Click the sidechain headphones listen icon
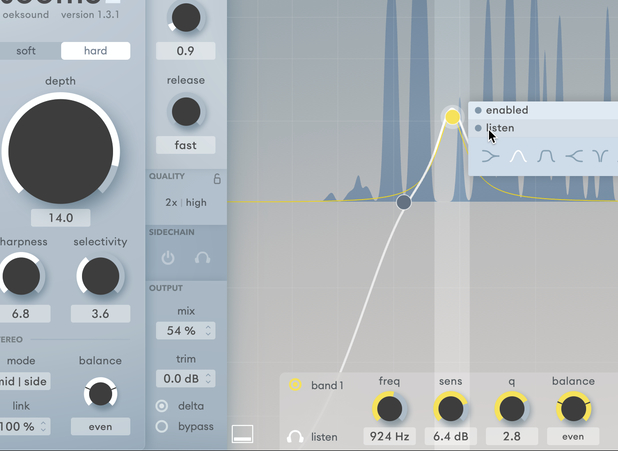618x451 pixels. (x=202, y=258)
